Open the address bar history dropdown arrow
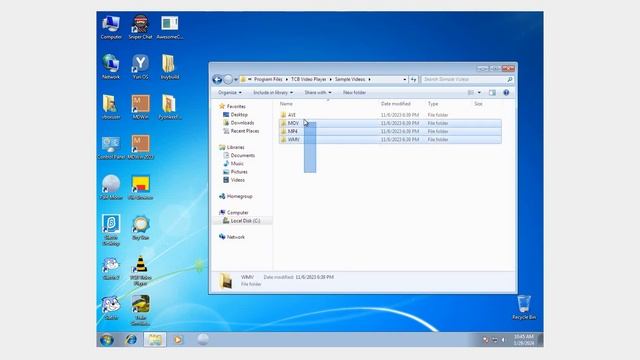The image size is (640, 360). pyautogui.click(x=404, y=80)
